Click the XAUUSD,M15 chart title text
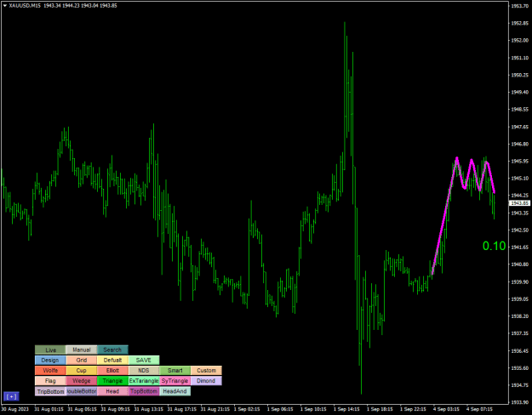The width and height of the screenshot is (532, 415). (25, 5)
